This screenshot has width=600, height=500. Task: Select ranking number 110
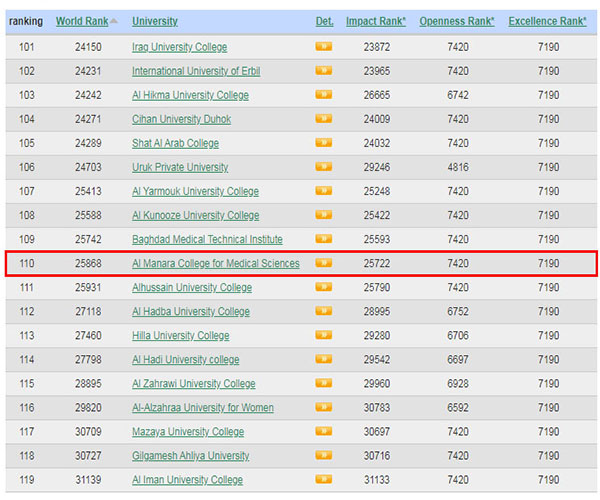[27, 263]
